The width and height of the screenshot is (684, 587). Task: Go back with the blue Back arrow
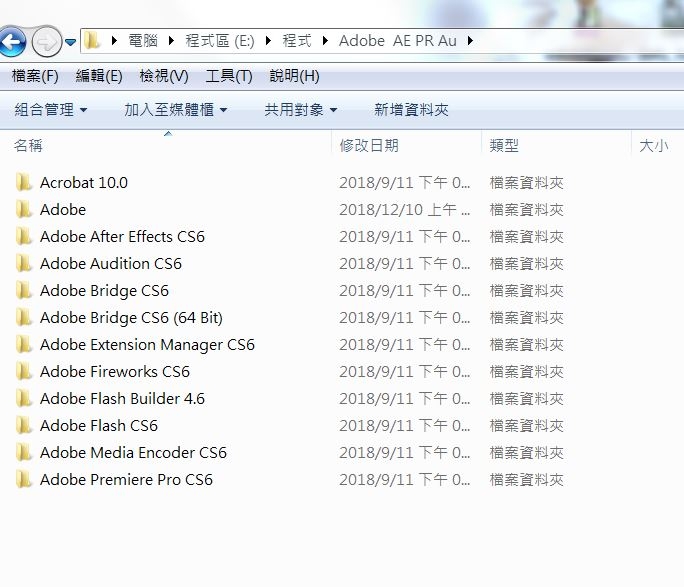pyautogui.click(x=11, y=42)
